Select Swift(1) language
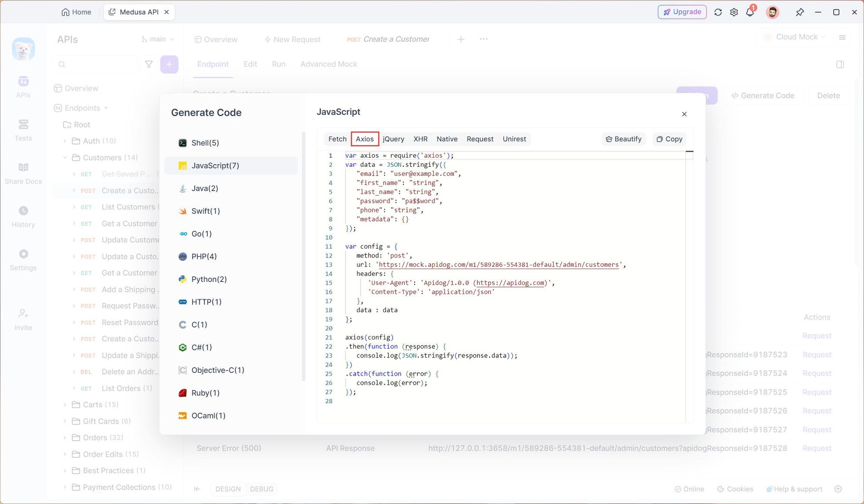The height and width of the screenshot is (504, 864). coord(231,211)
